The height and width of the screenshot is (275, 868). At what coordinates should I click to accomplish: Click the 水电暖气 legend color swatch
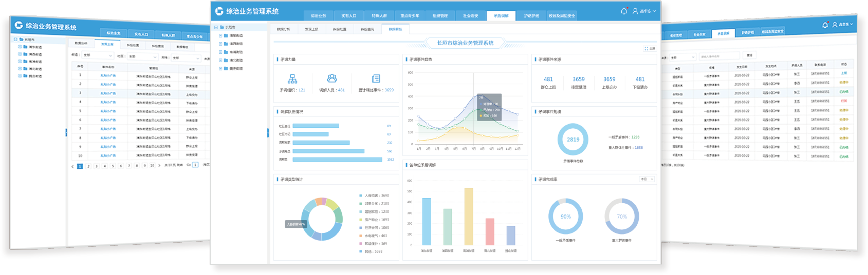click(x=361, y=235)
